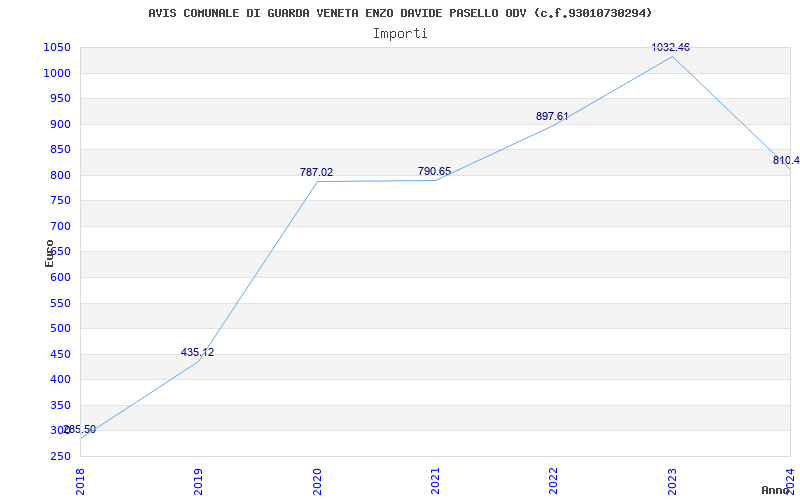Click the 350 y-axis tick label

[60, 406]
